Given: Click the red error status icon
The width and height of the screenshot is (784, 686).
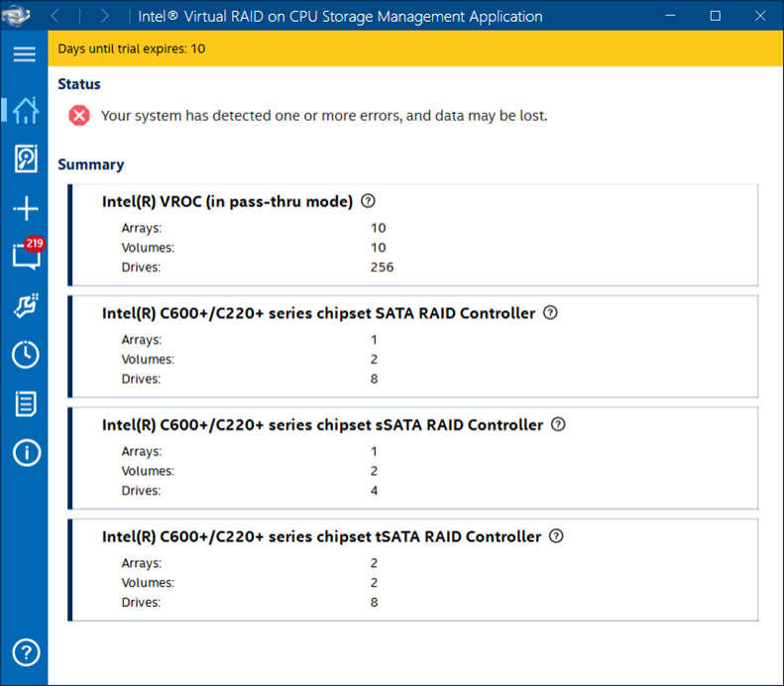Looking at the screenshot, I should point(79,115).
